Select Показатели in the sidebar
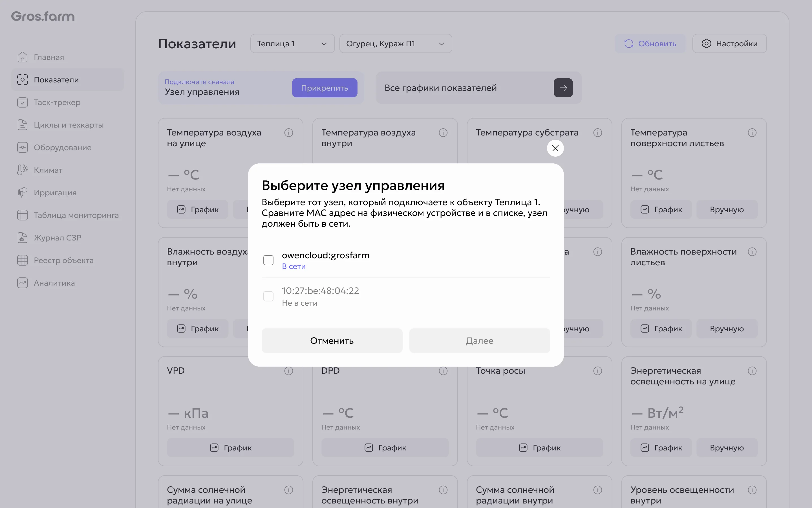The width and height of the screenshot is (812, 508). 67,80
